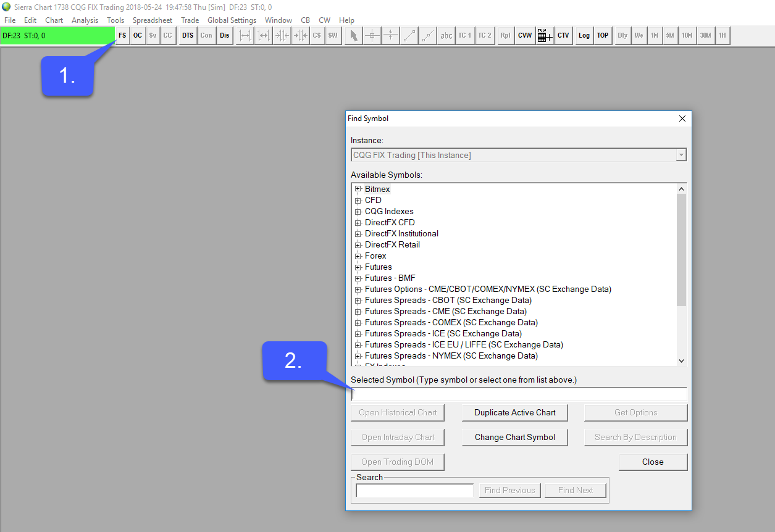Viewport: 775px width, 532px height.
Task: Click the Find Next button
Action: click(x=576, y=491)
